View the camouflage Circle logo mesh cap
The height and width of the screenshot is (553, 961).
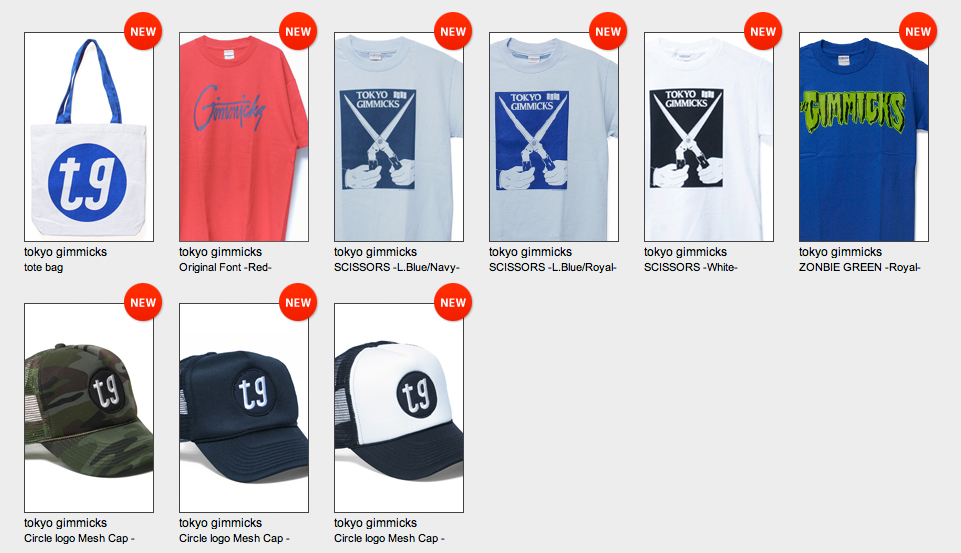(x=89, y=408)
